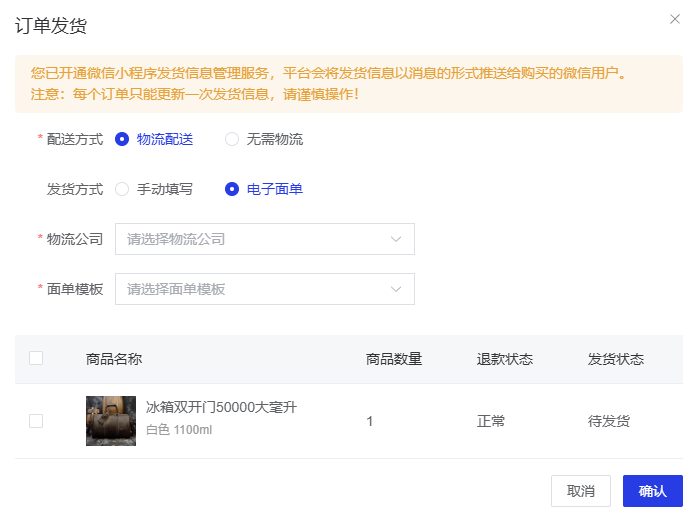Select the 电子面单 shipping mode
This screenshot has height=519, width=698.
tap(232, 189)
